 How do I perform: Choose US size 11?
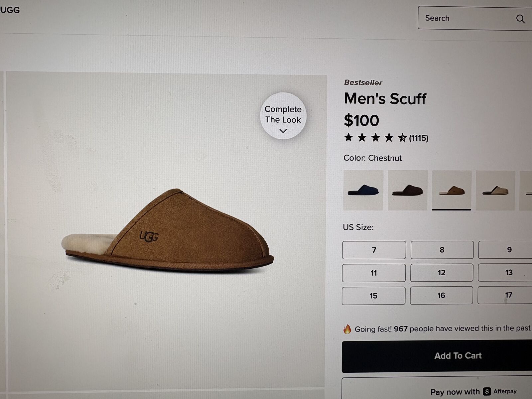pyautogui.click(x=374, y=273)
